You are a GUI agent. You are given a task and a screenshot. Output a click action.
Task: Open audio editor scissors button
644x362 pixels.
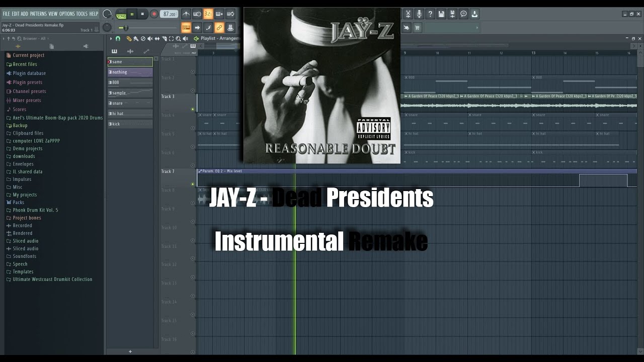tap(408, 14)
